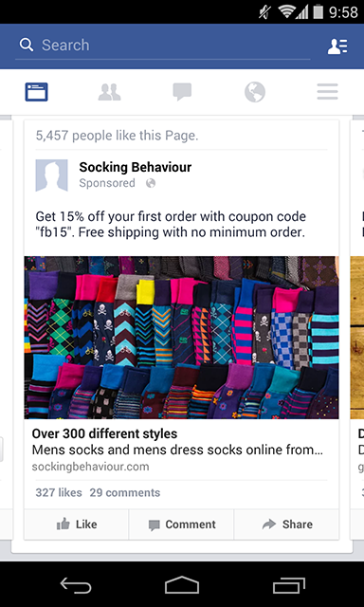Share the Socking Behaviour post
Image resolution: width=364 pixels, height=607 pixels.
[286, 524]
